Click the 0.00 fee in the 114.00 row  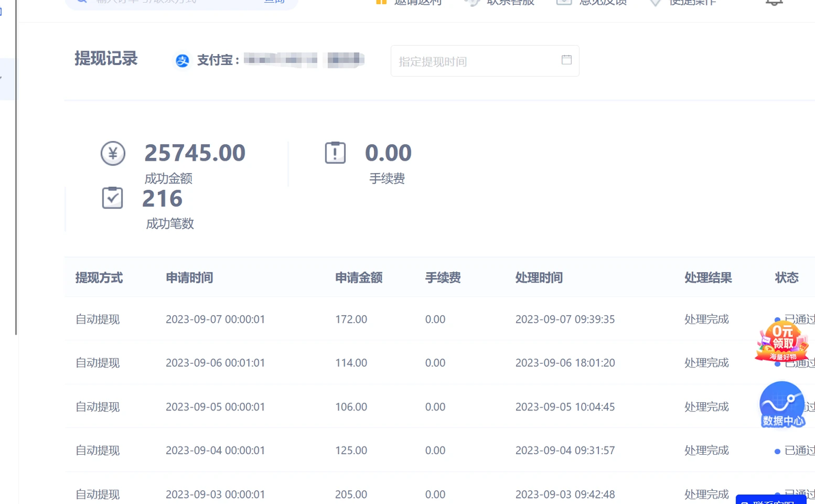(x=435, y=363)
